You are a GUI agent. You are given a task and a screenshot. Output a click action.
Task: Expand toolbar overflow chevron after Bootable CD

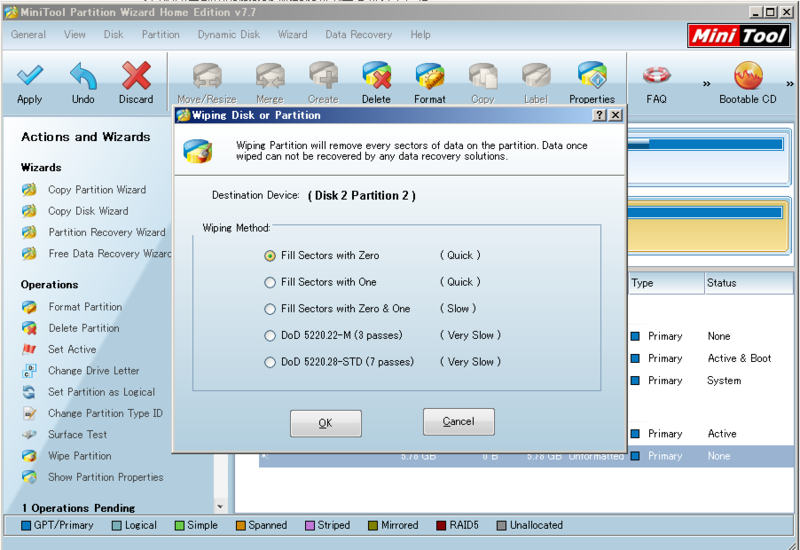790,84
